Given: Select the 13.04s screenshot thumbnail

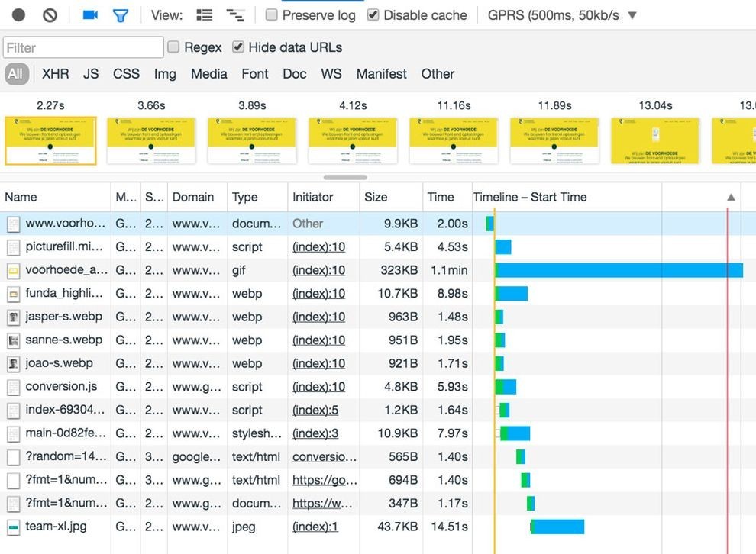Looking at the screenshot, I should tap(655, 140).
